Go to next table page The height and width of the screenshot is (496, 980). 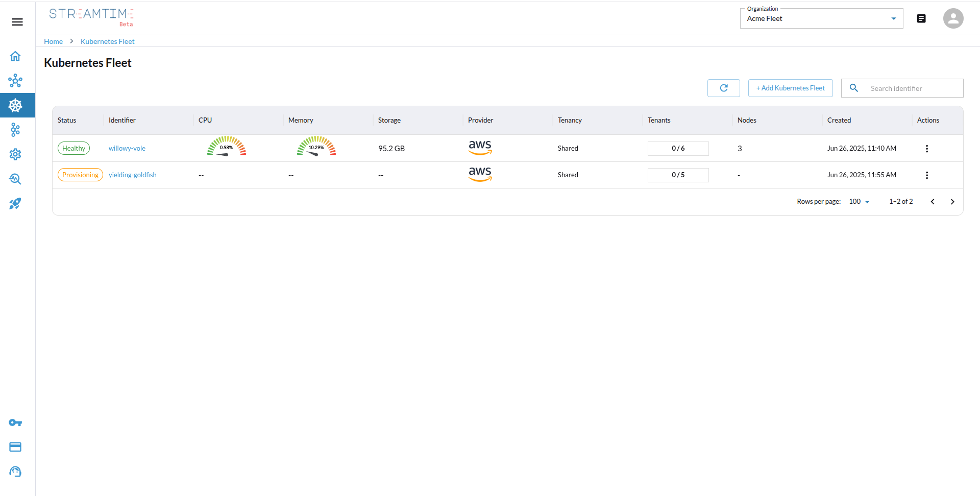(952, 202)
